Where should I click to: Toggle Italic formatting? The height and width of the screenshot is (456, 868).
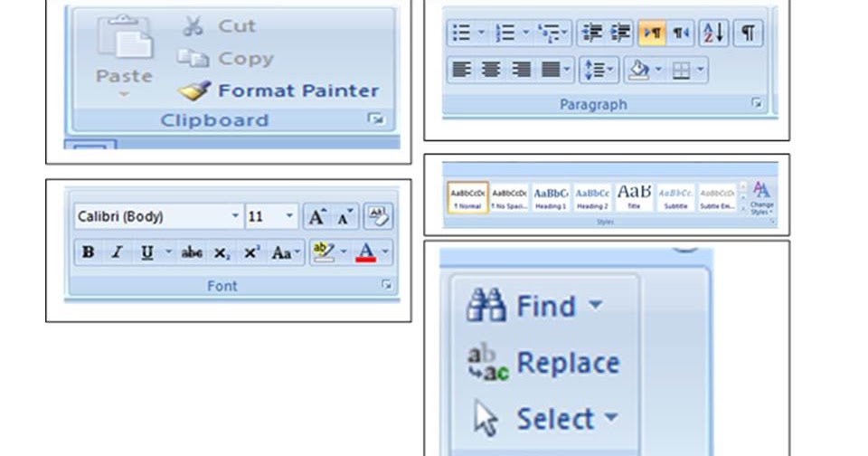click(117, 252)
